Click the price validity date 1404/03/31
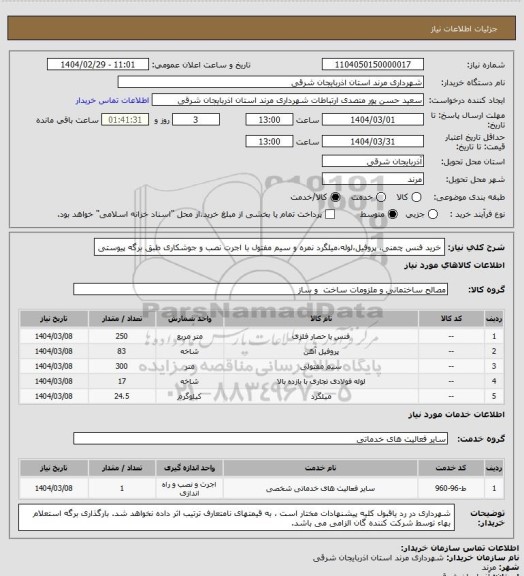524x576 pixels. (x=373, y=141)
